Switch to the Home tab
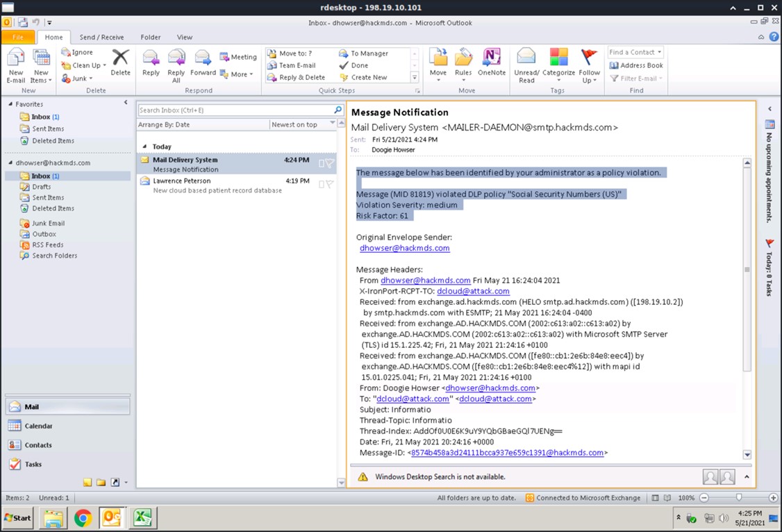This screenshot has width=782, height=532. tap(54, 38)
